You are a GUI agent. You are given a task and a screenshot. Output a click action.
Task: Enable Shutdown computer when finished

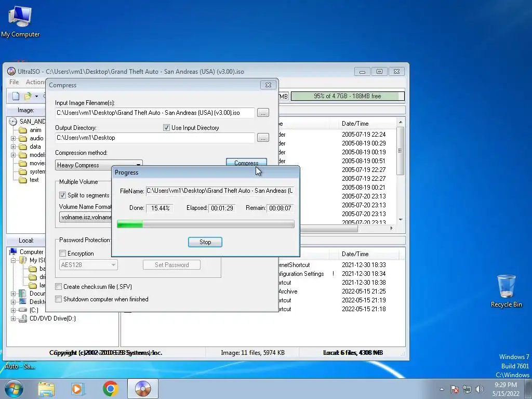[58, 299]
